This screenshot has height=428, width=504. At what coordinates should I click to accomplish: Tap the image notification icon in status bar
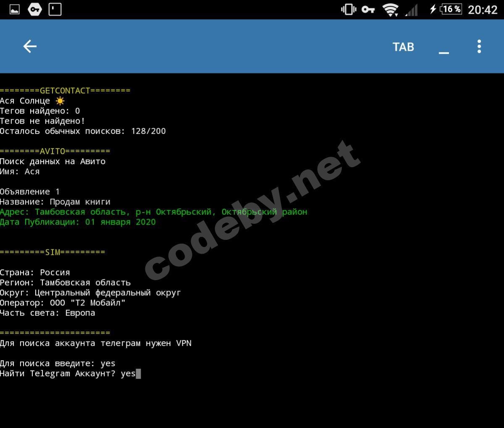tap(14, 9)
